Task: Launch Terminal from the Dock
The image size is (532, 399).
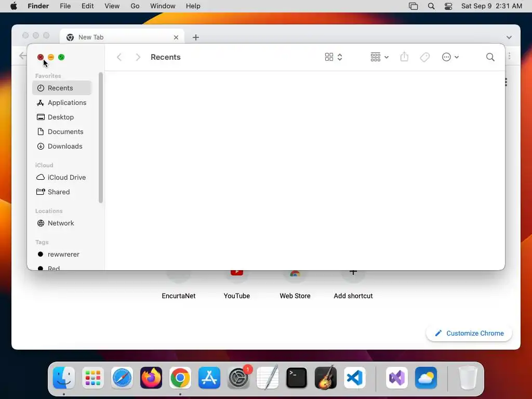Action: pos(297,378)
